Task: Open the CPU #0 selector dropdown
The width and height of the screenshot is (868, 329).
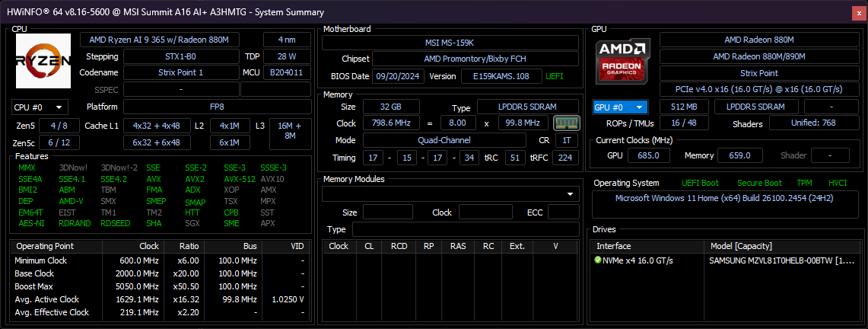Action: pos(40,107)
